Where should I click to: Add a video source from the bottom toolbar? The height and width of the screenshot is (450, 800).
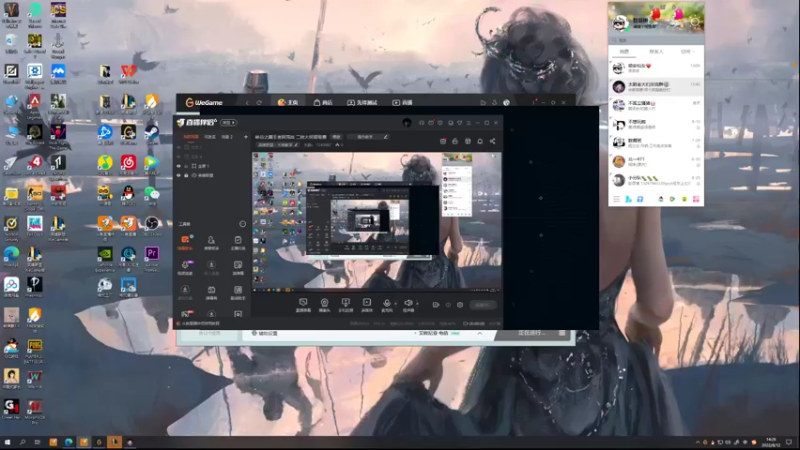(x=367, y=305)
